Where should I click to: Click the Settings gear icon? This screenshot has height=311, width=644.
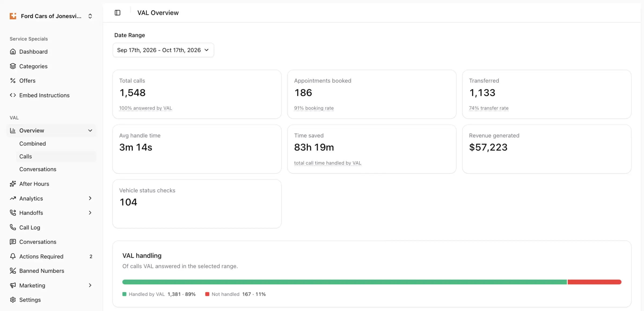[x=13, y=300]
